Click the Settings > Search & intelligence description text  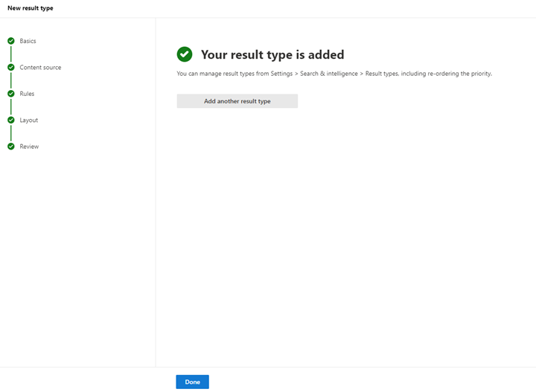point(334,74)
